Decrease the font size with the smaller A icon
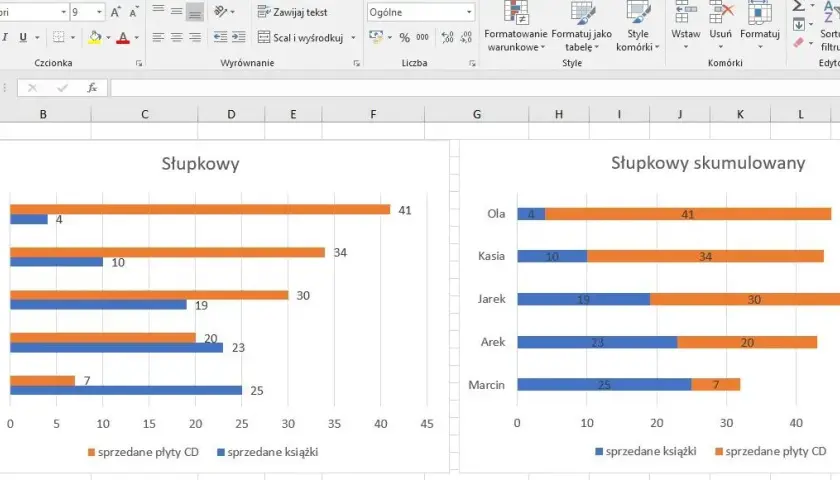840x480 pixels. point(134,12)
